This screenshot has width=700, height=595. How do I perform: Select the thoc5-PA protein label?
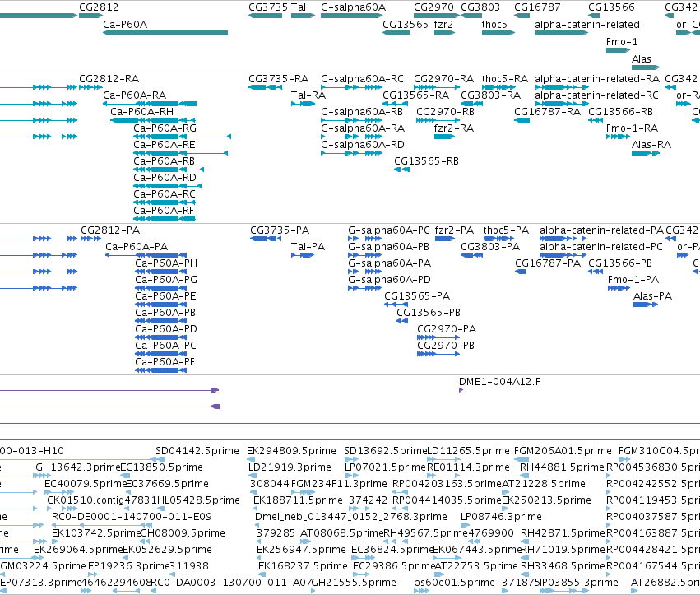tap(506, 230)
